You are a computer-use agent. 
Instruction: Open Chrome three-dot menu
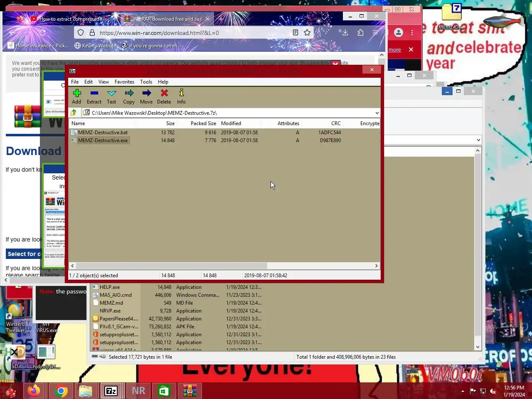[x=412, y=32]
